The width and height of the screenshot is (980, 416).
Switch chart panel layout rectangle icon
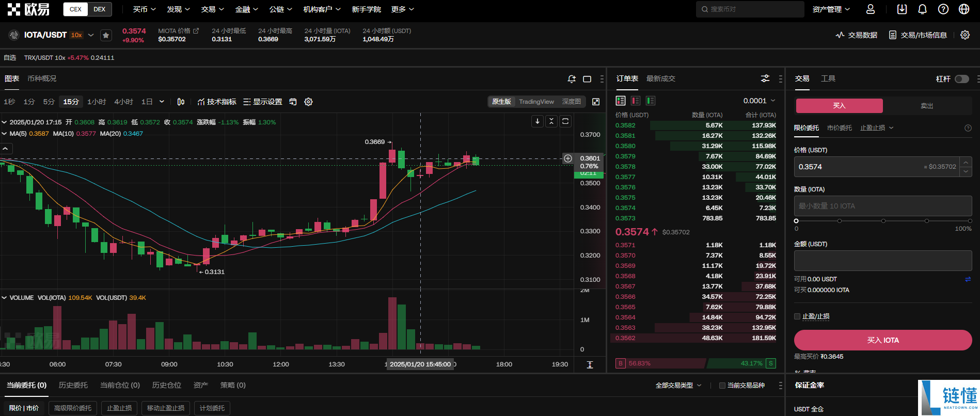pos(587,79)
